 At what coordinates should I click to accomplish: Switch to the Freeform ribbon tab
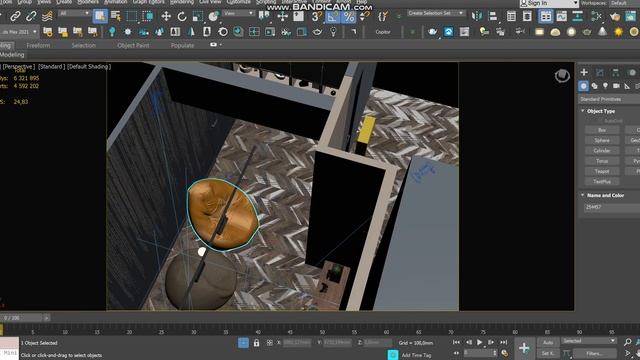(x=38, y=46)
